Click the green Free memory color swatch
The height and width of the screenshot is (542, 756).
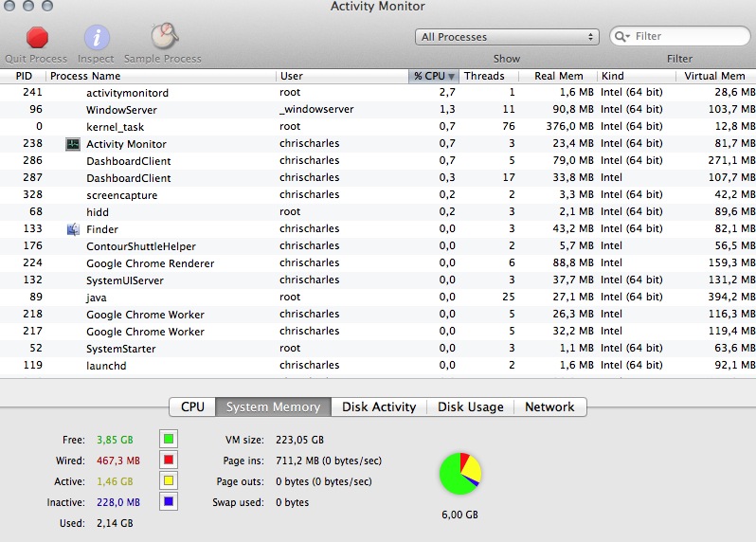coord(169,439)
